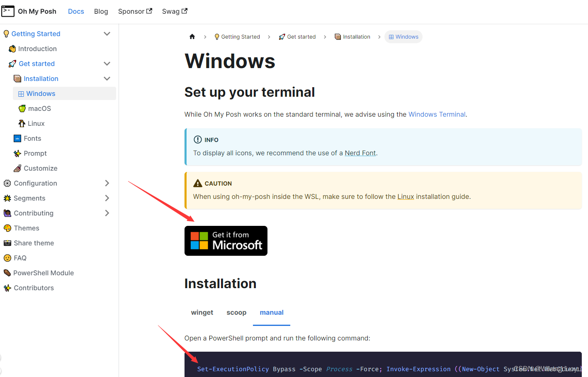Collapse the Installation sidebar group

(x=107, y=78)
